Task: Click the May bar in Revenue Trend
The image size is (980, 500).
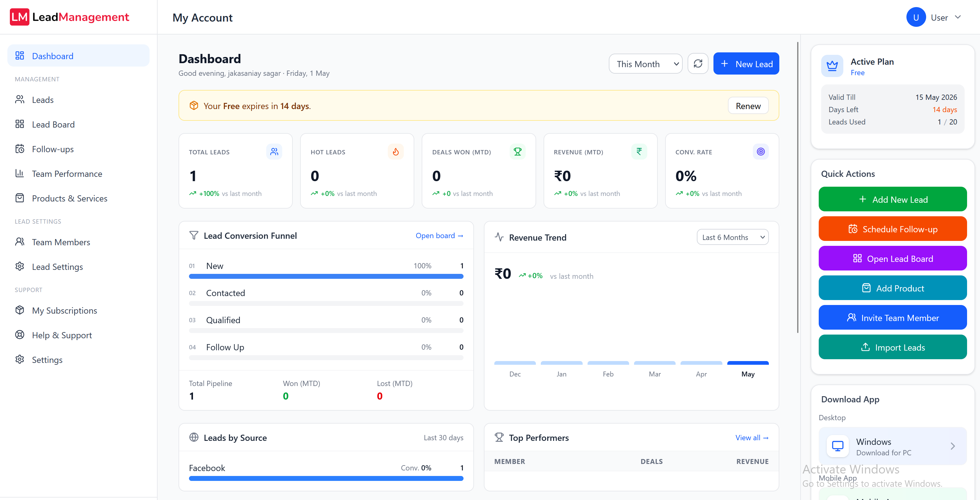Action: tap(748, 363)
